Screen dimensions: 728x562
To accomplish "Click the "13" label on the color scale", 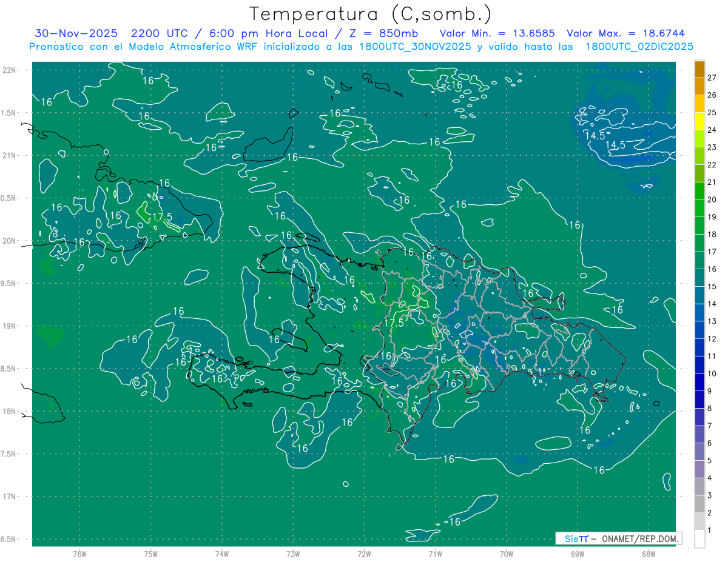I will pos(712,321).
